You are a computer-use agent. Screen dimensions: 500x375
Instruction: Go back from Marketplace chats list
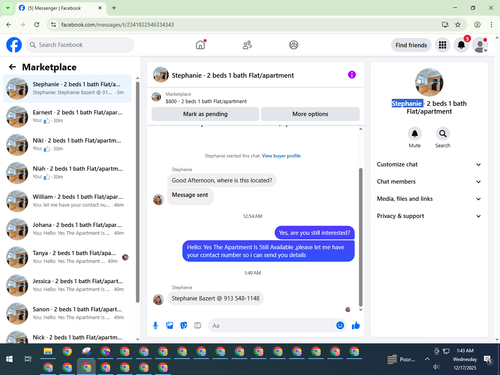point(12,67)
